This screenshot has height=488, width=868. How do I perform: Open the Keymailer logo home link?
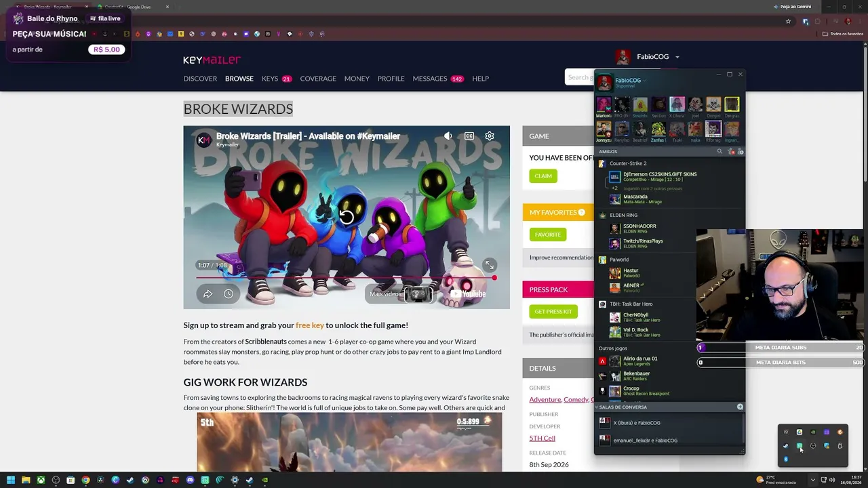point(212,60)
